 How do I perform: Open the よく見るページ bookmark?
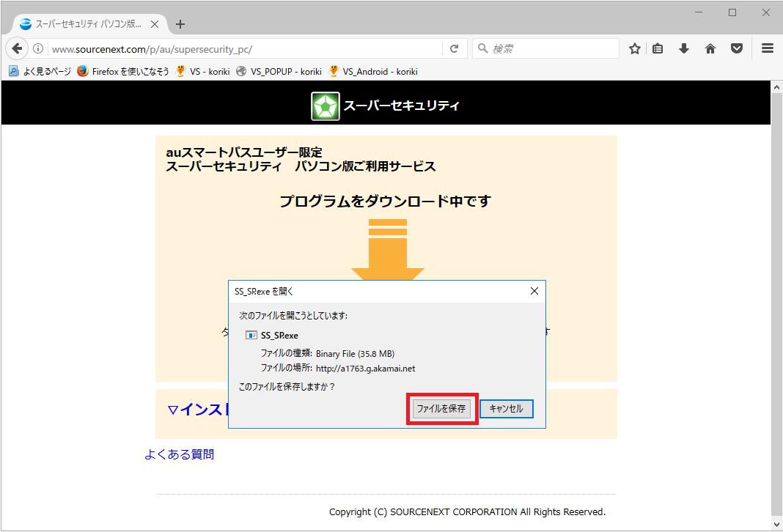(x=40, y=71)
